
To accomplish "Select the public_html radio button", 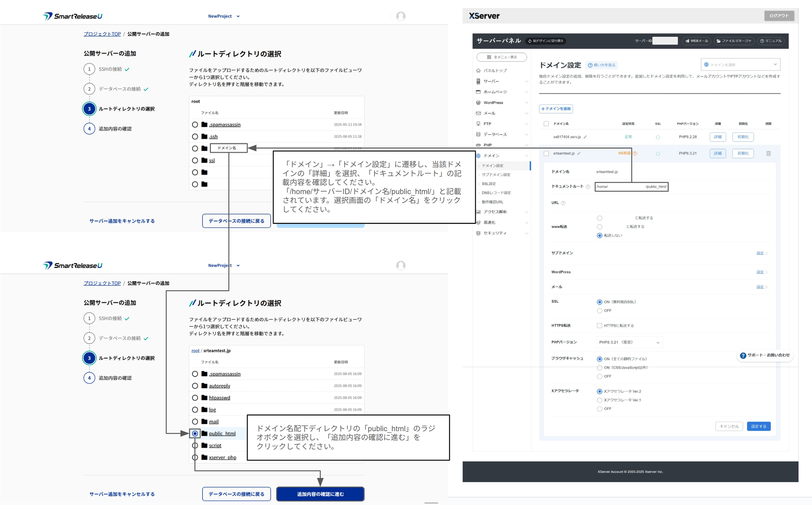I will pyautogui.click(x=195, y=434).
